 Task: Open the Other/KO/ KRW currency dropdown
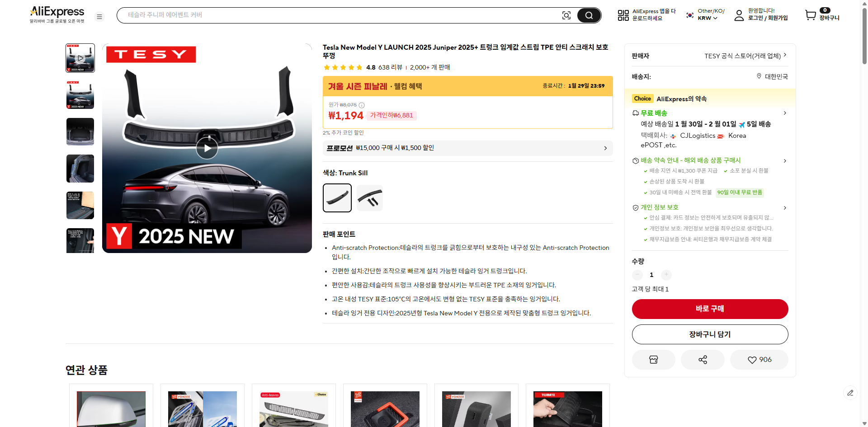tap(710, 15)
